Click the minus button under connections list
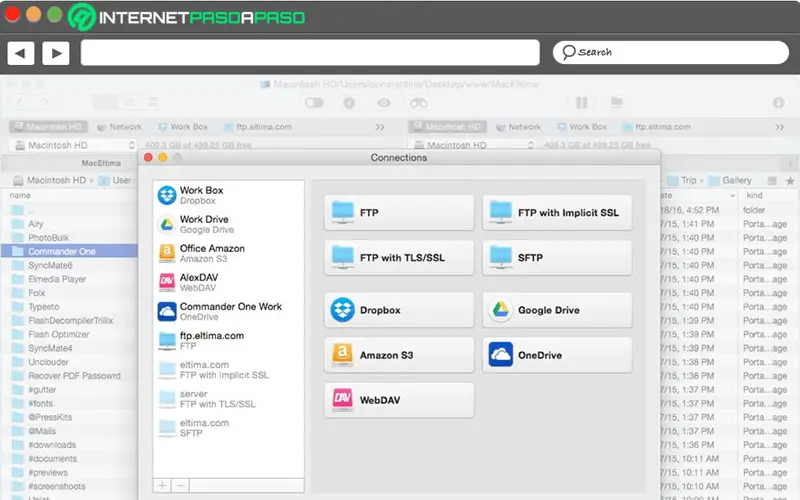The height and width of the screenshot is (500, 800). (180, 485)
